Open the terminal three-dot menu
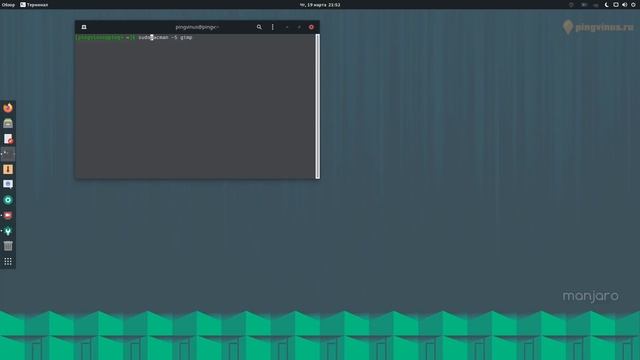Image resolution: width=640 pixels, height=360 pixels. click(273, 27)
